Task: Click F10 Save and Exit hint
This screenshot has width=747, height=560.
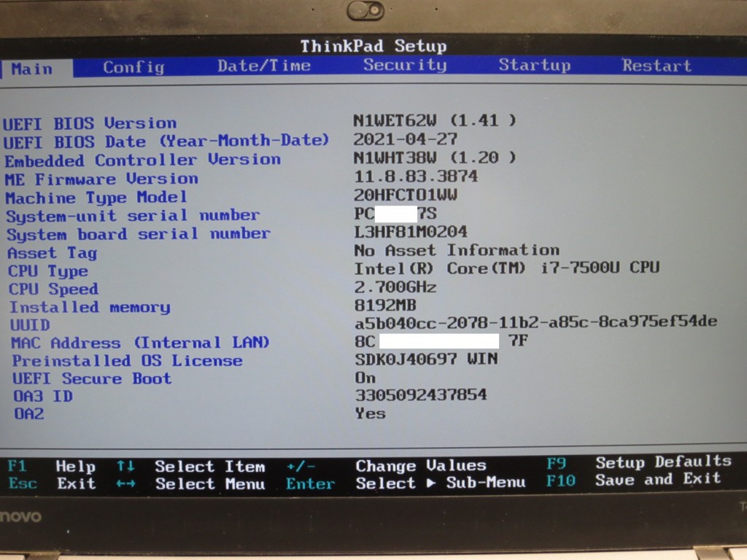Action: [x=634, y=480]
